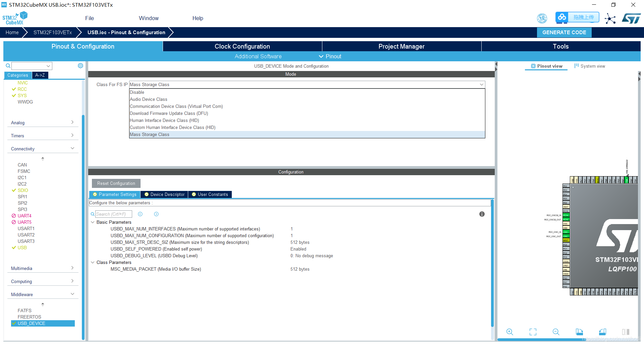
Task: Choose Custom Human Interface Device Class
Action: (307, 127)
